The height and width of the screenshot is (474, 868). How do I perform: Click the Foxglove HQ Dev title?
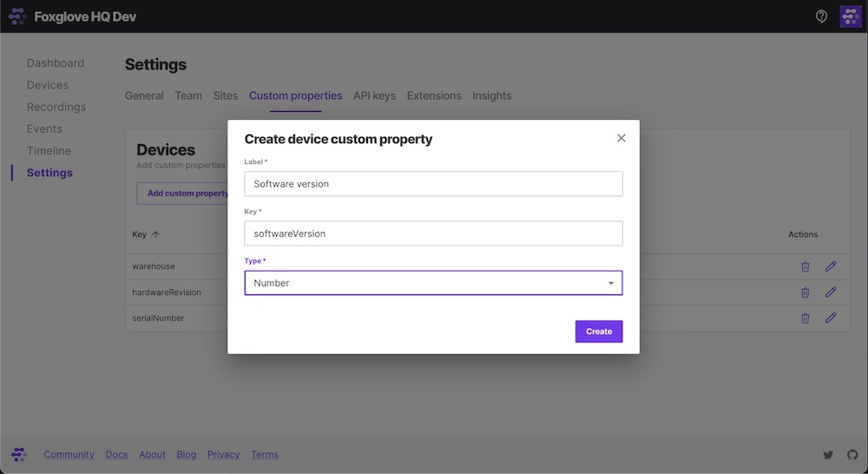coord(85,16)
